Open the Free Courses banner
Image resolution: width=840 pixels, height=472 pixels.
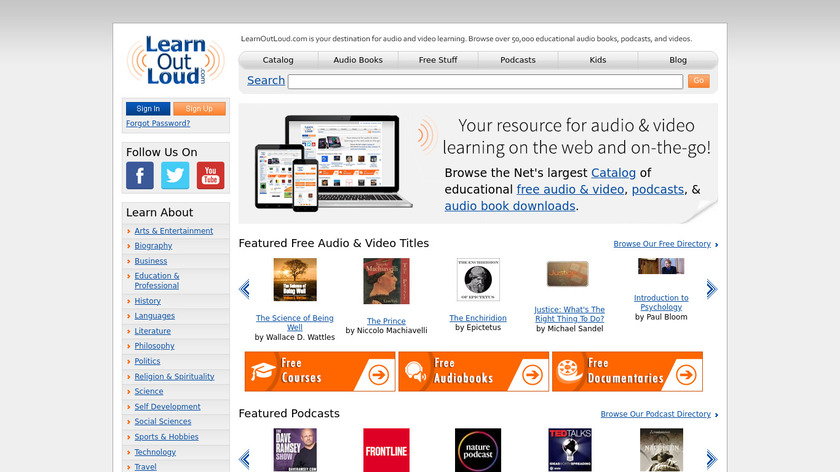[320, 371]
